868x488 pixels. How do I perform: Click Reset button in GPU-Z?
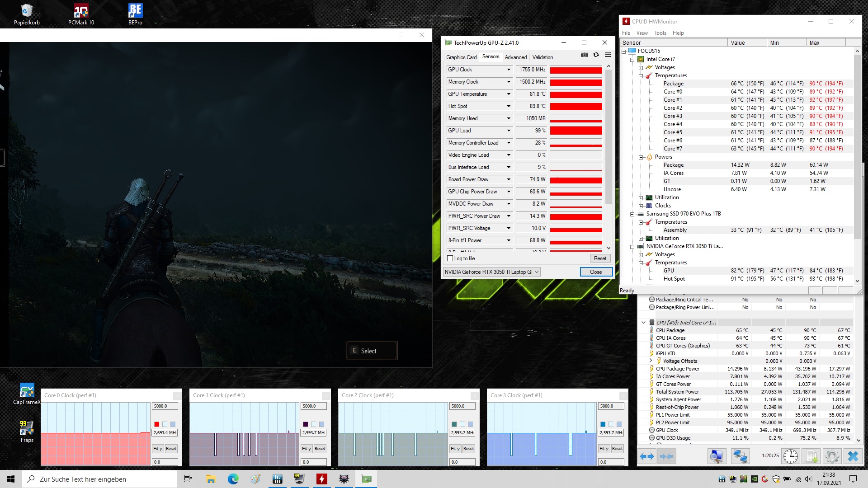pos(600,258)
